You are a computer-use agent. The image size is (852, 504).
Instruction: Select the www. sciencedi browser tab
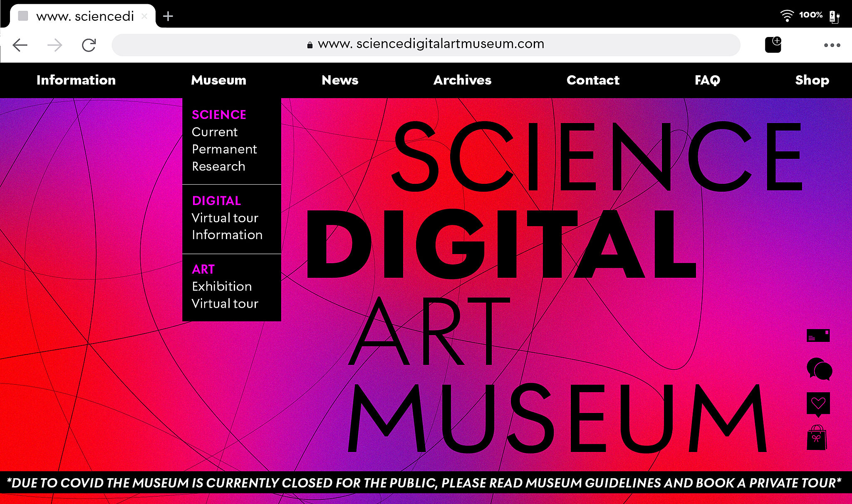pyautogui.click(x=82, y=16)
